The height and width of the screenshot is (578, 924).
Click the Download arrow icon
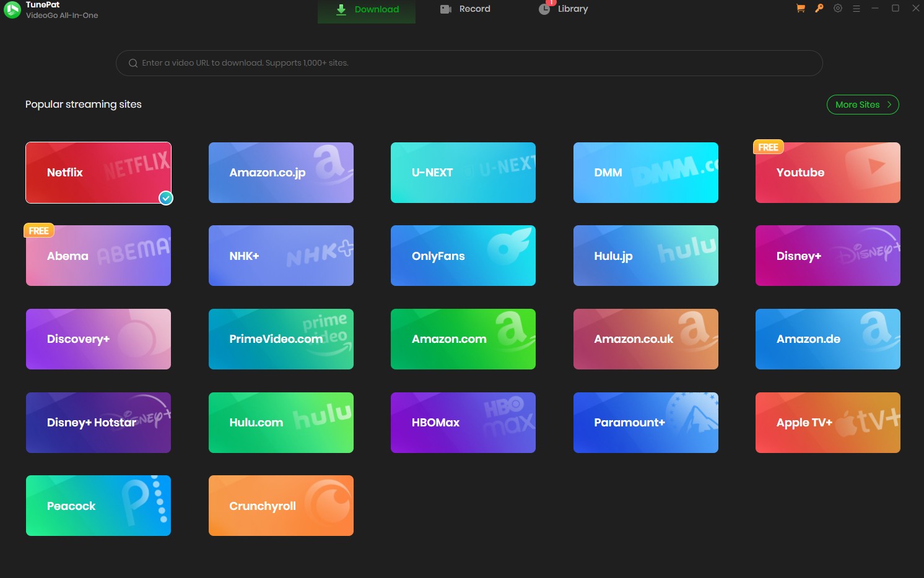pyautogui.click(x=341, y=9)
